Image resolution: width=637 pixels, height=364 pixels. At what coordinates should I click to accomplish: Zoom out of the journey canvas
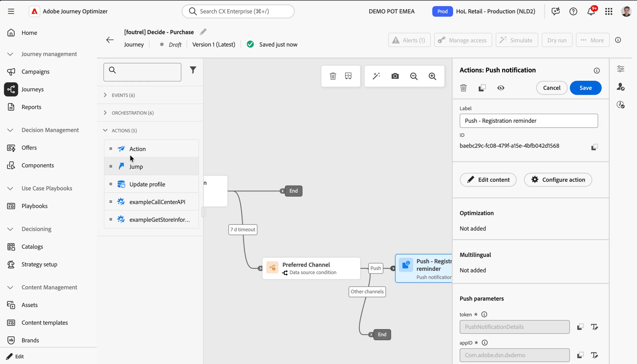(x=414, y=76)
